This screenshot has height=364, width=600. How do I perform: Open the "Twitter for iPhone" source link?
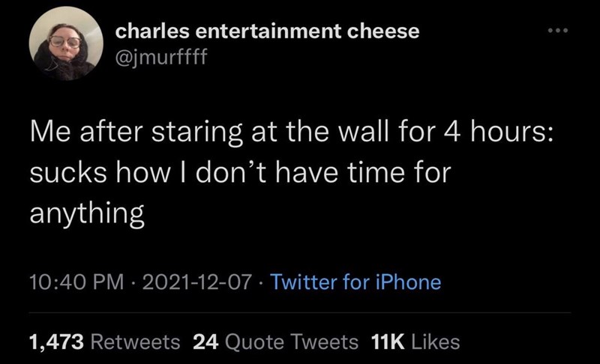click(355, 282)
